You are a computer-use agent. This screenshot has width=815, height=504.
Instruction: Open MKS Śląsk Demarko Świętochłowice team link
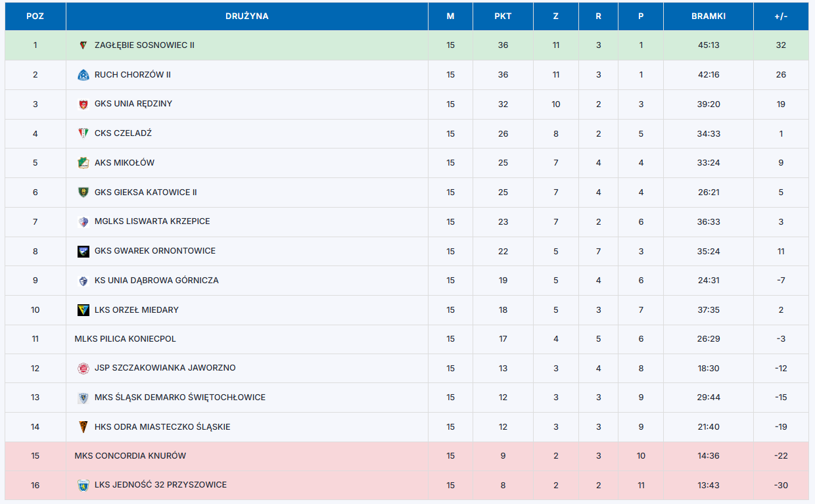(x=179, y=398)
